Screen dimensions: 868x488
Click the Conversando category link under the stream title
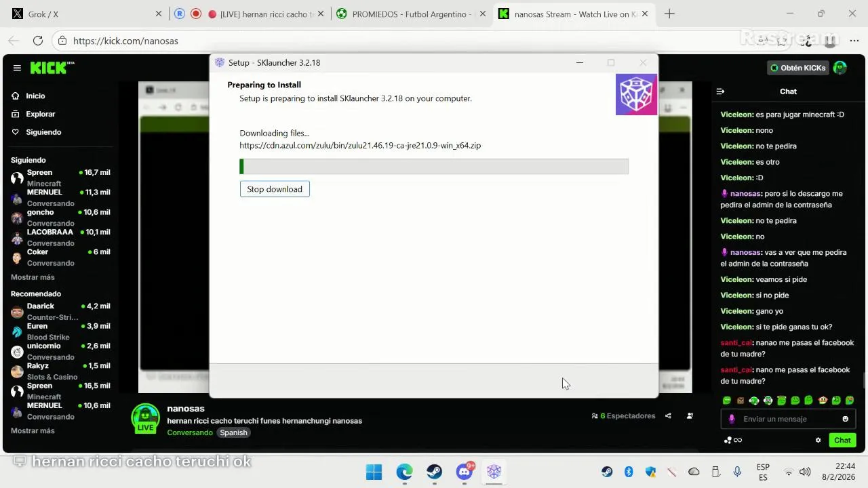tap(190, 432)
